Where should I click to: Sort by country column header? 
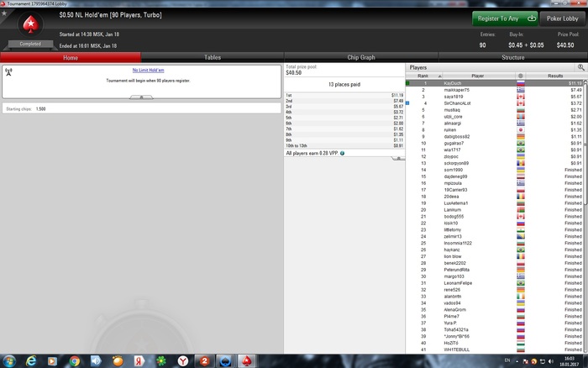coord(521,76)
